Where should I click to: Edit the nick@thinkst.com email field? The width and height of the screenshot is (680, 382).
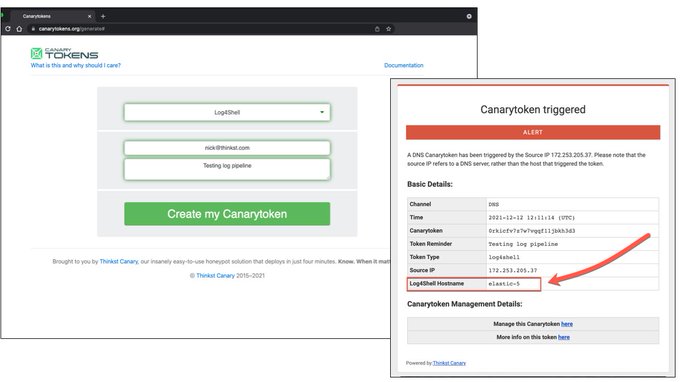pos(227,148)
